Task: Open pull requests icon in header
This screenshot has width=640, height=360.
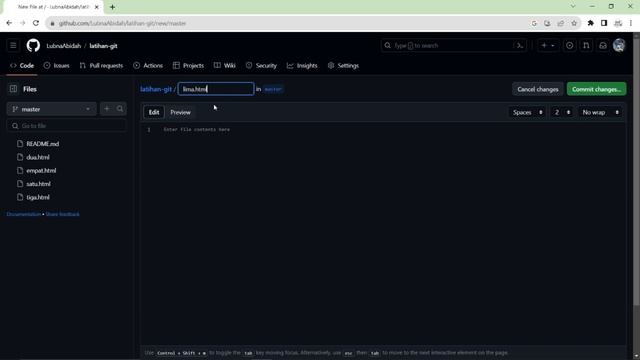Action: point(586,46)
